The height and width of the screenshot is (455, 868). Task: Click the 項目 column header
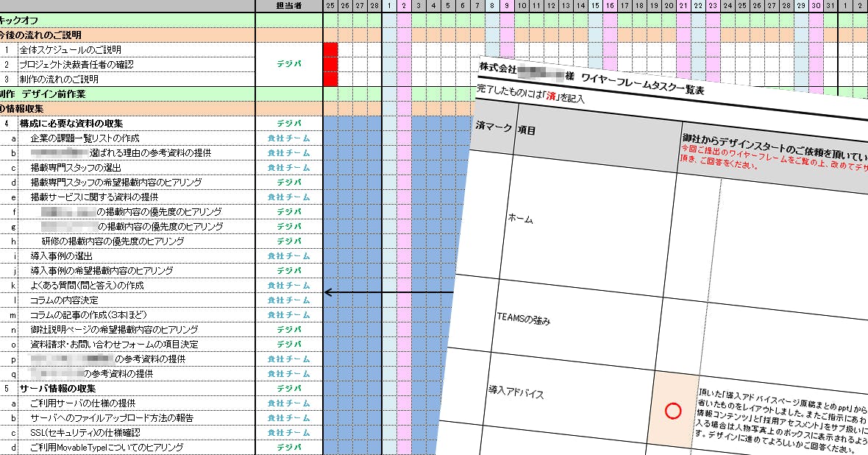pyautogui.click(x=527, y=130)
